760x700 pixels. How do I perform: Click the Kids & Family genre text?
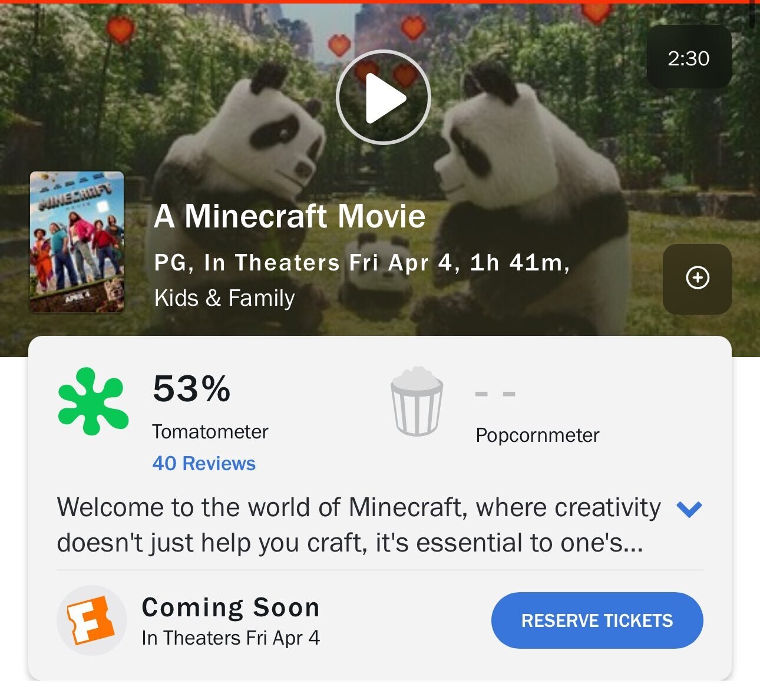tap(224, 298)
